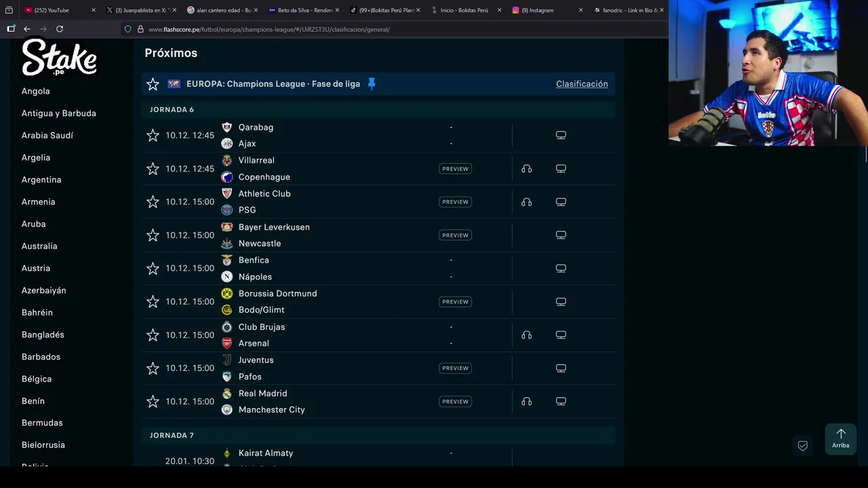Favorite the Athletic Club vs PSG star
Image resolution: width=868 pixels, height=488 pixels.
click(x=153, y=202)
